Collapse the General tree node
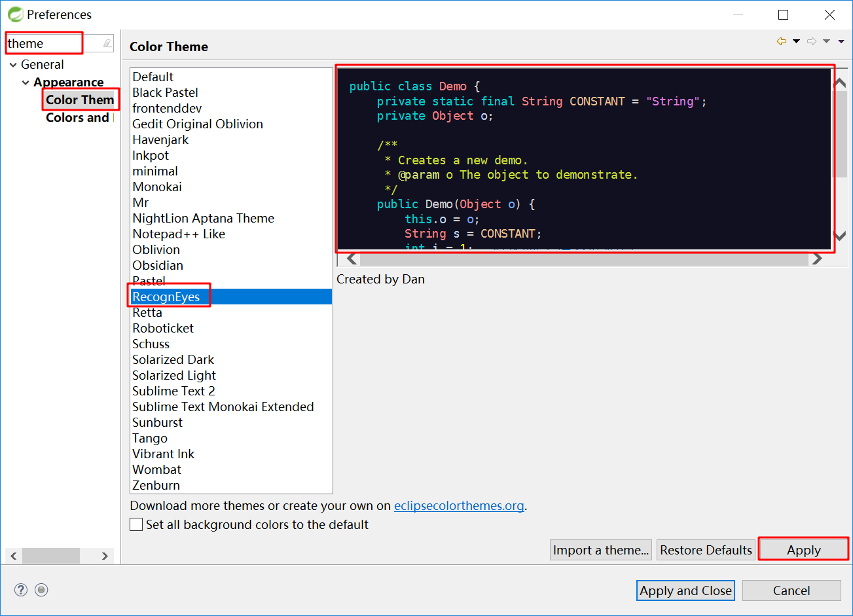The width and height of the screenshot is (853, 616). (x=13, y=65)
